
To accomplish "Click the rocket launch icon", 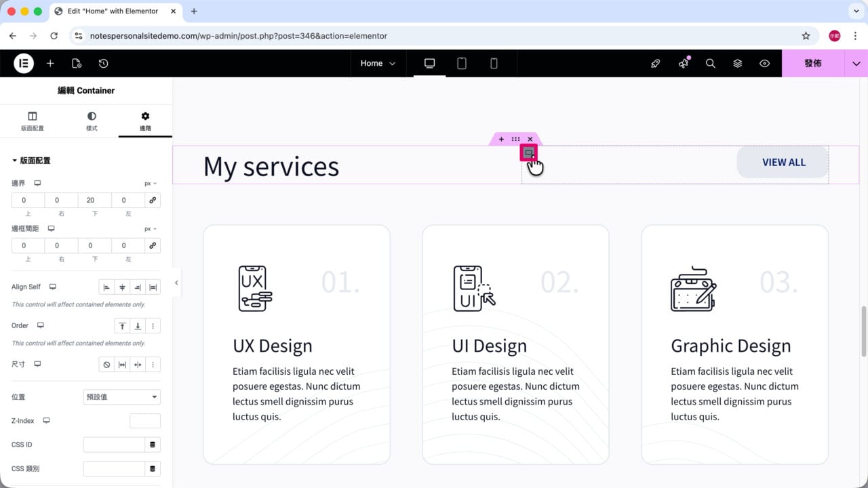I will [x=656, y=63].
